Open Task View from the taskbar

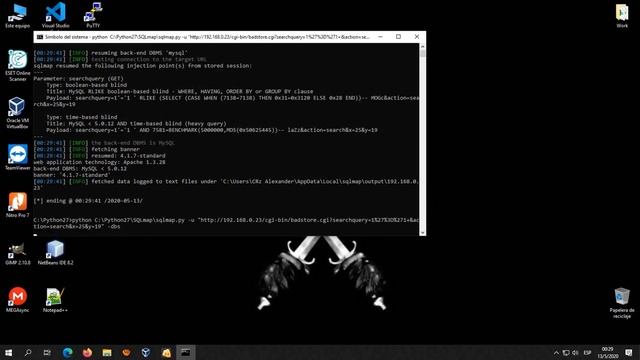point(47,352)
